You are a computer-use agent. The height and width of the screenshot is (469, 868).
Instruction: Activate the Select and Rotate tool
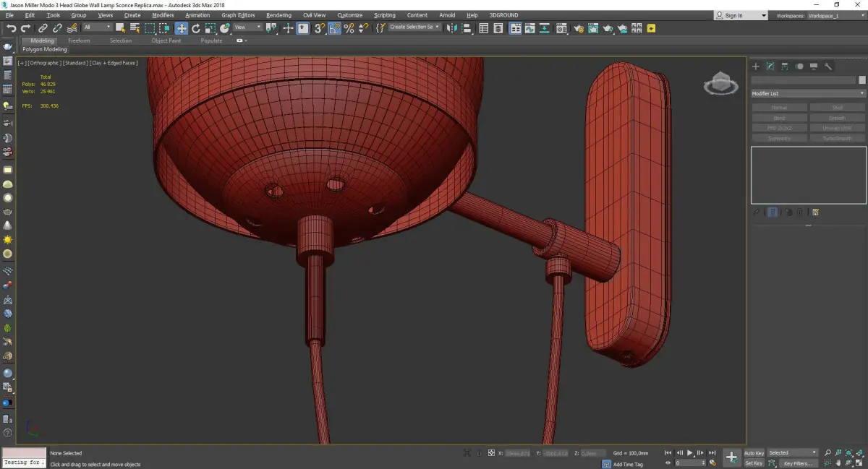(195, 28)
